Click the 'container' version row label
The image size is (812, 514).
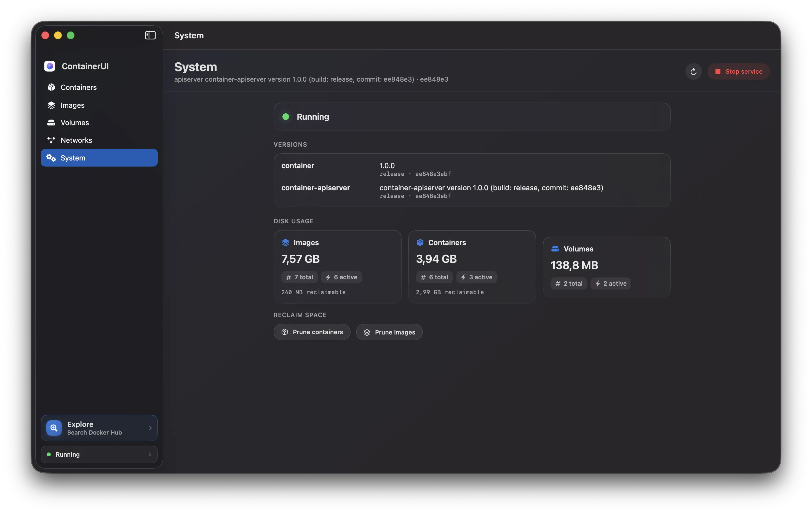pos(297,165)
